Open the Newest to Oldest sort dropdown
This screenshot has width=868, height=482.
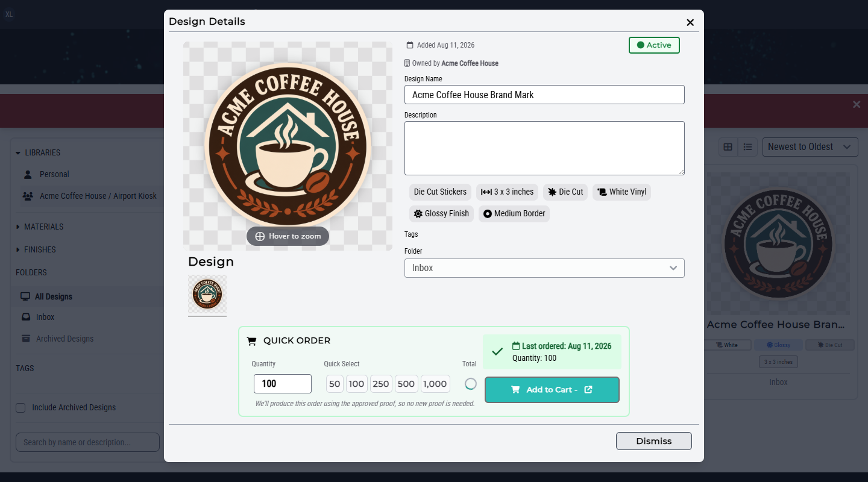[810, 147]
